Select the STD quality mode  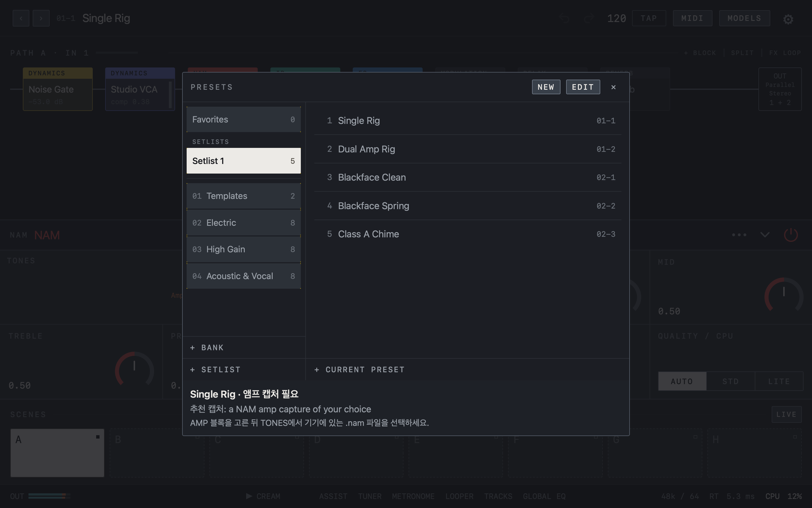click(x=731, y=381)
